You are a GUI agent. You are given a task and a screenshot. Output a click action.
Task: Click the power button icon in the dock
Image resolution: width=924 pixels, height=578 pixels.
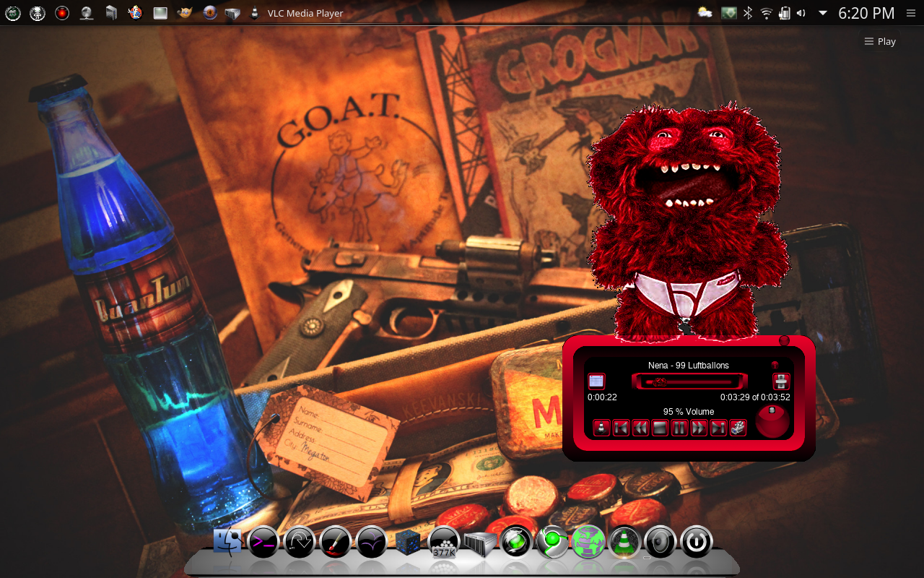(x=697, y=542)
